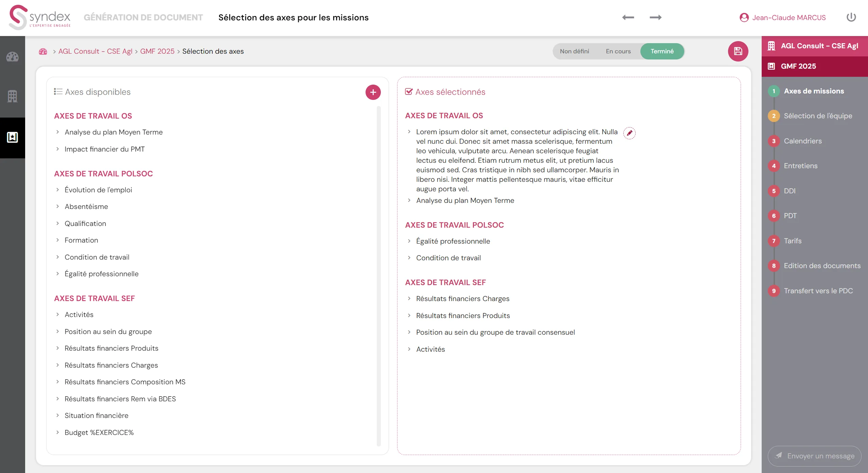Click Envoyer un message button
Screen dimensions: 868x473
click(814, 456)
